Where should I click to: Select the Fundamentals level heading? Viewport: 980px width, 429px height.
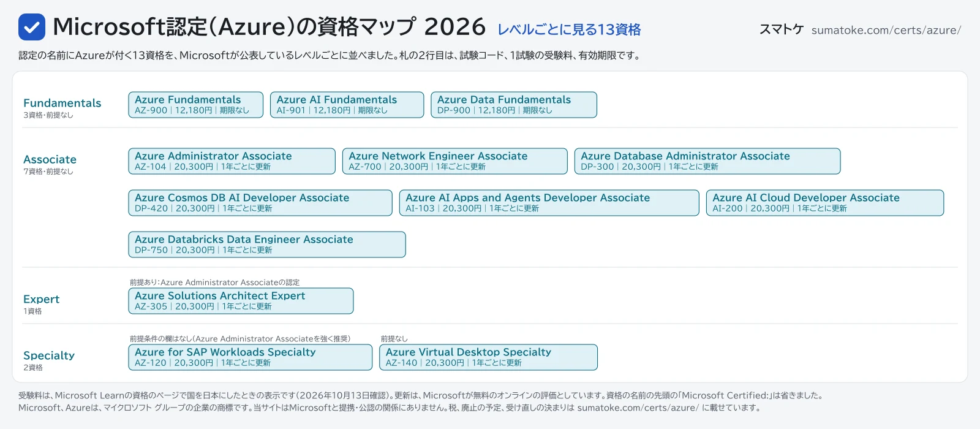[x=62, y=103]
